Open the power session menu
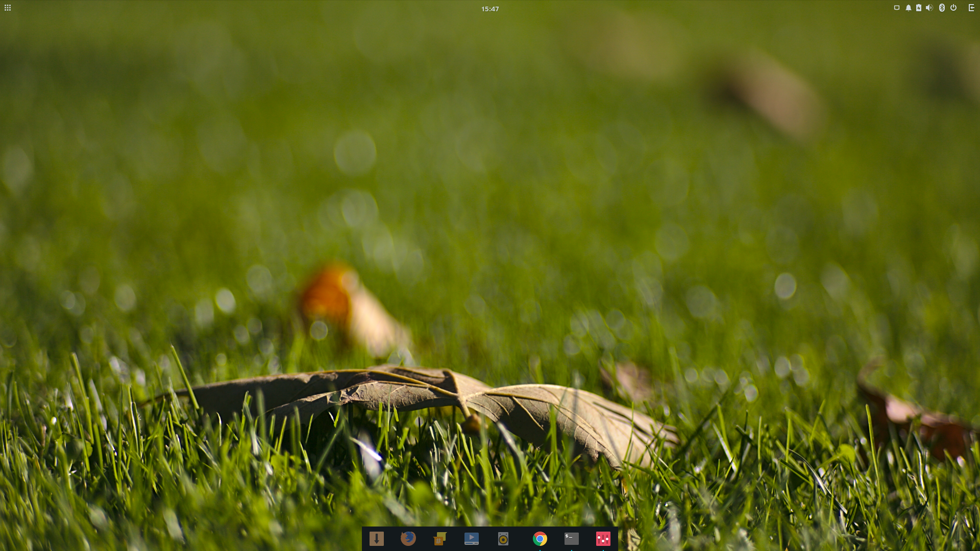The image size is (980, 551). tap(953, 8)
